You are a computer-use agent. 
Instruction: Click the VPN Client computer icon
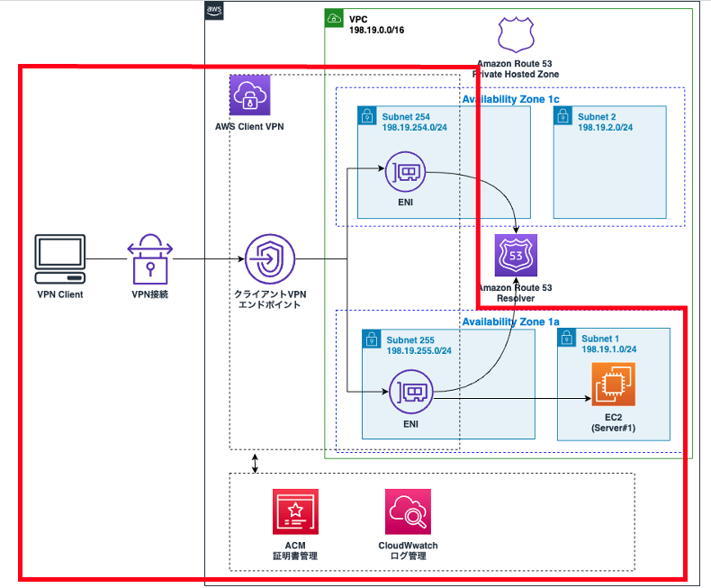(60, 259)
